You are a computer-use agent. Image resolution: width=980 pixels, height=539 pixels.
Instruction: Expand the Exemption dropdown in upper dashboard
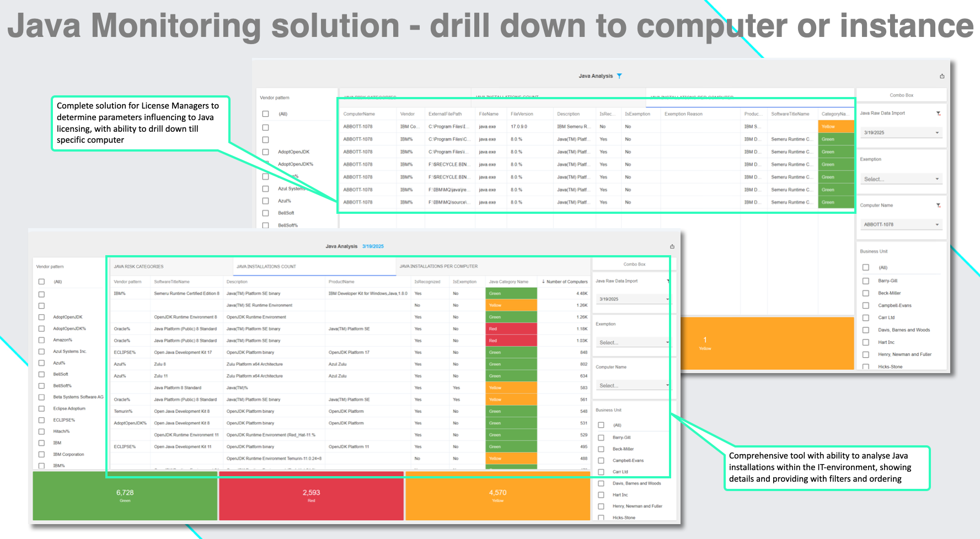[x=937, y=179]
